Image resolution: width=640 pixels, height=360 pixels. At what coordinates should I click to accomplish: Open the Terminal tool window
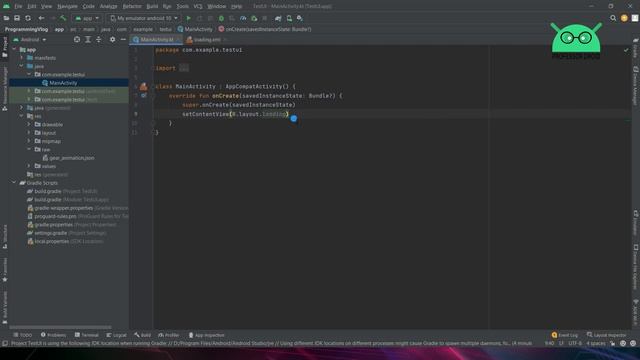pyautogui.click(x=87, y=335)
